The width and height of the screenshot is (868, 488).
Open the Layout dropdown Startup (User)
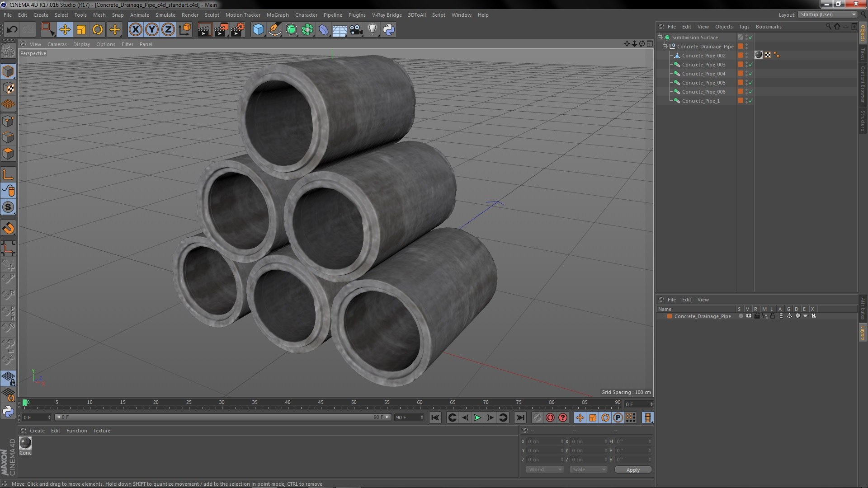pos(828,14)
